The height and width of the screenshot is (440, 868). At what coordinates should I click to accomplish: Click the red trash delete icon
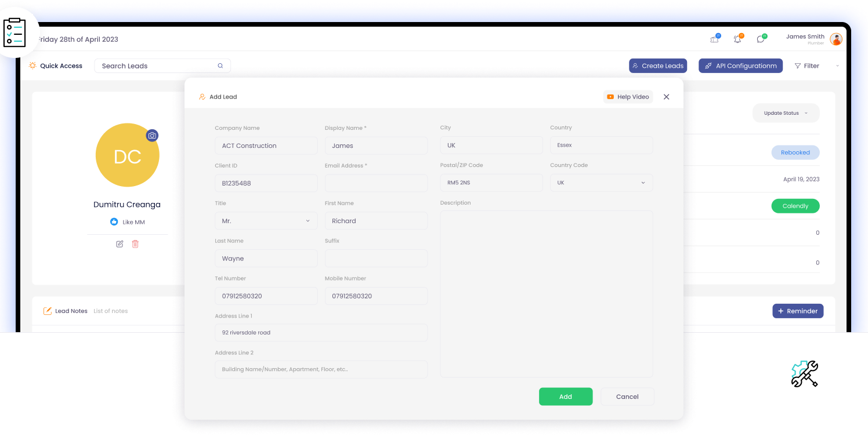tap(135, 244)
